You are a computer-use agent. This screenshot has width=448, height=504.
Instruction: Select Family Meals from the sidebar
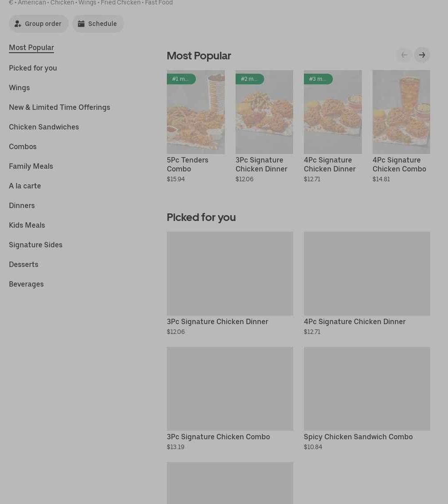pos(31,166)
